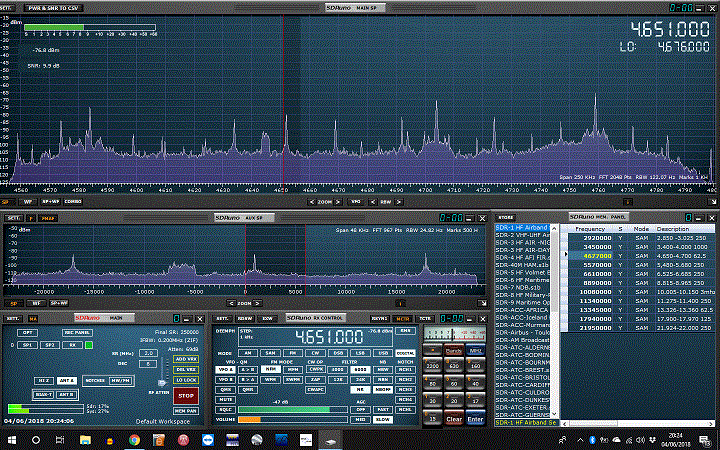Switch demodulation mode to AM
Viewport: 720px width, 450px height.
pos(248,353)
